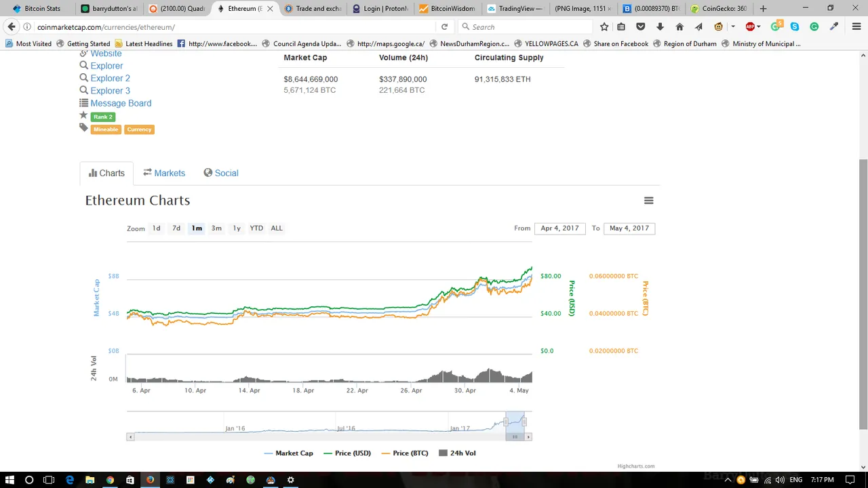The height and width of the screenshot is (488, 868).
Task: Select the 7d zoom range
Action: coord(176,228)
